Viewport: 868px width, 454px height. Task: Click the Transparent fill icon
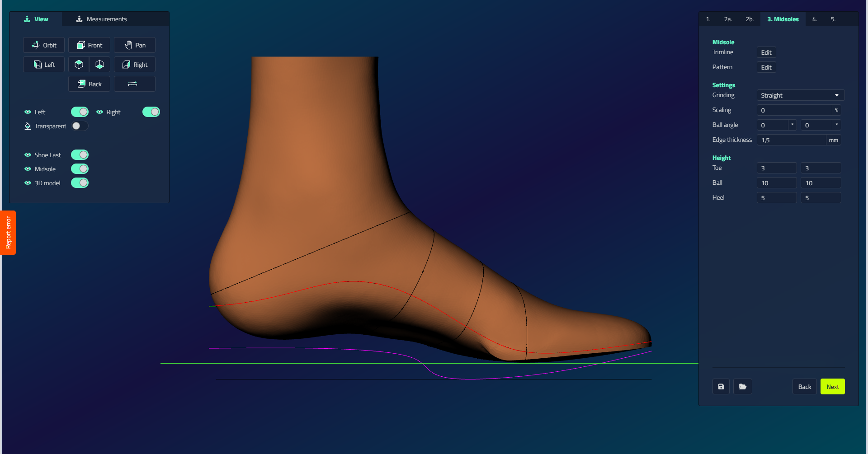28,126
